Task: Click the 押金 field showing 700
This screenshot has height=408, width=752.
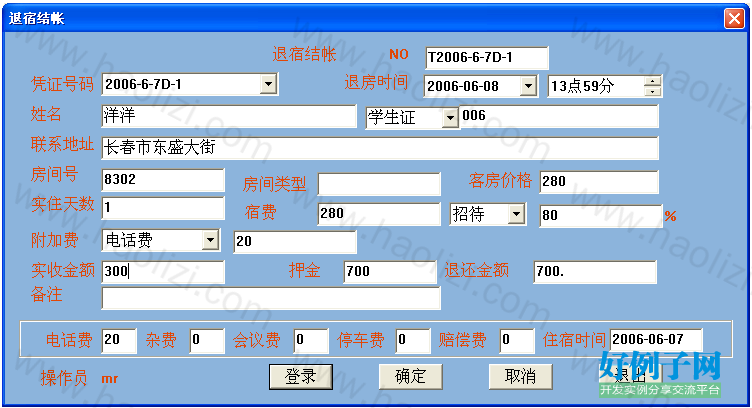Action: point(389,272)
